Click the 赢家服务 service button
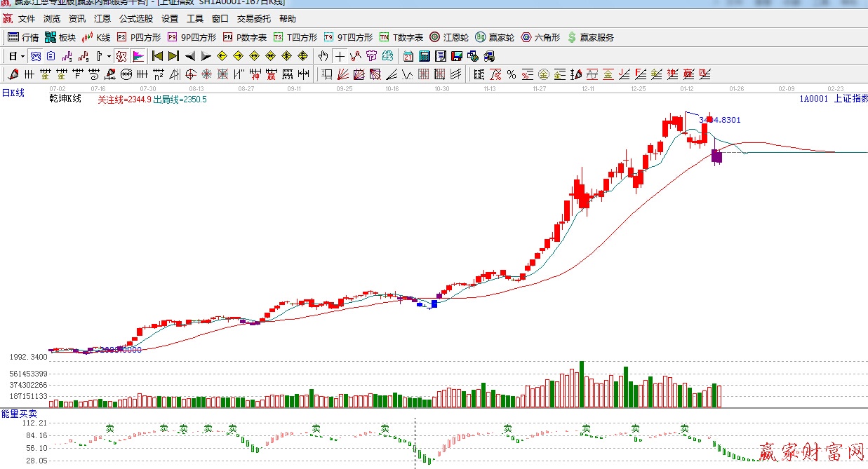Image resolution: width=868 pixels, height=469 pixels. (x=590, y=37)
